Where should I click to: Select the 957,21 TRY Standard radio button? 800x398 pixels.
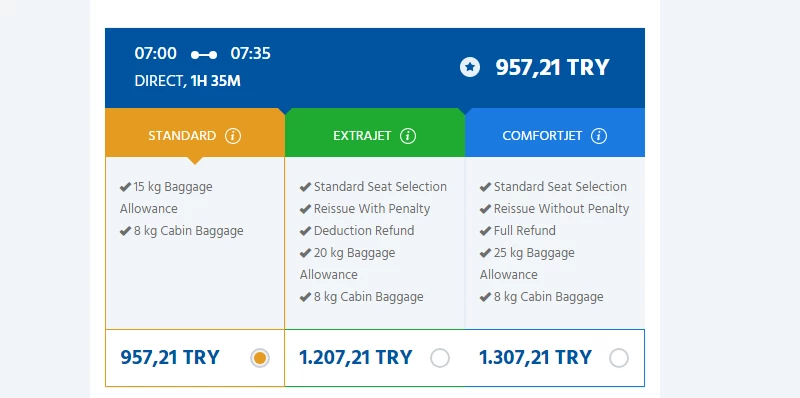[x=260, y=358]
